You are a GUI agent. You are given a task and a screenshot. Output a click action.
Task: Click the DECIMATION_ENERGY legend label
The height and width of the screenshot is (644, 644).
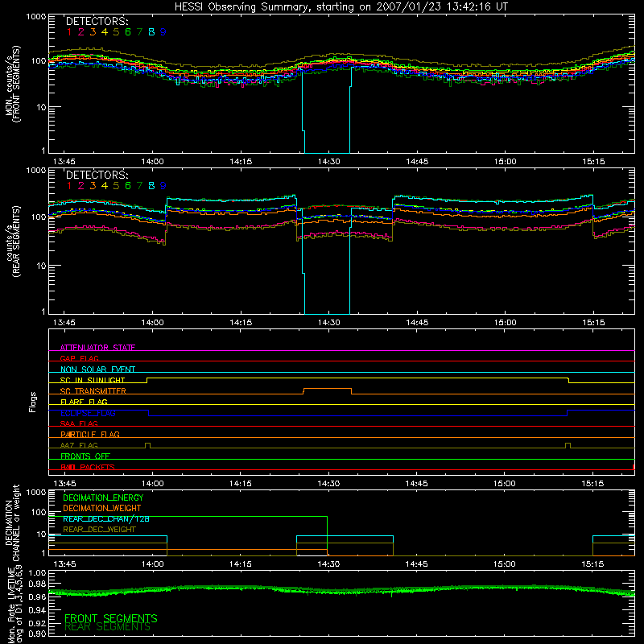click(103, 497)
